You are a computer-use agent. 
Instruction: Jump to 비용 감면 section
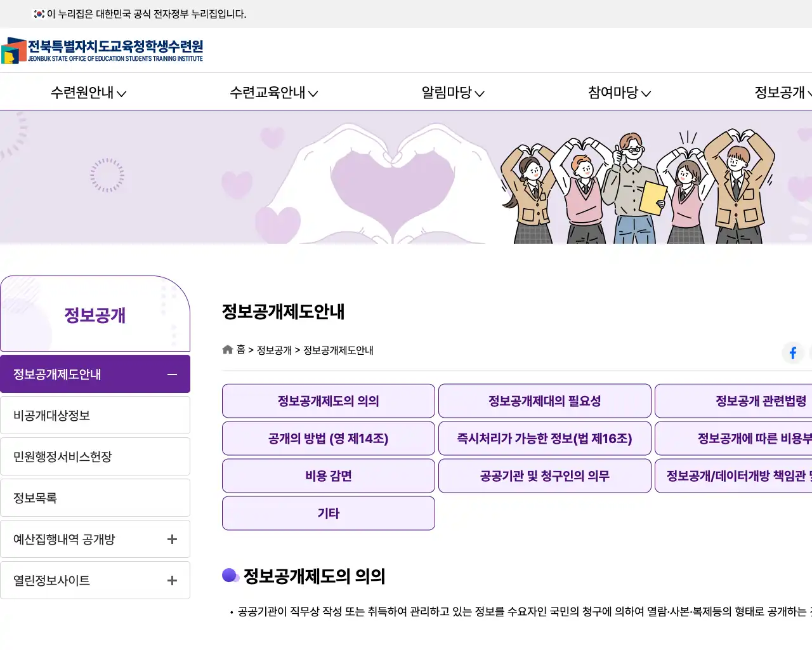tap(329, 476)
